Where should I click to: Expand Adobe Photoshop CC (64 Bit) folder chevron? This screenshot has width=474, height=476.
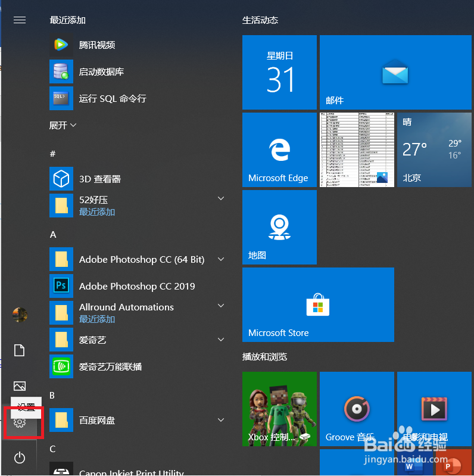click(x=221, y=259)
